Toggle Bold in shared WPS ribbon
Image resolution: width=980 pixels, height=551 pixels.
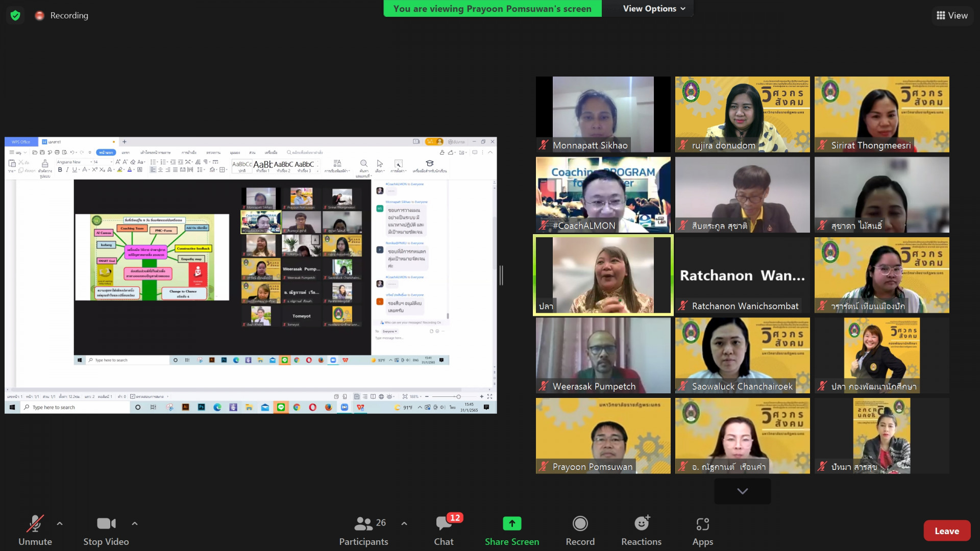[60, 170]
